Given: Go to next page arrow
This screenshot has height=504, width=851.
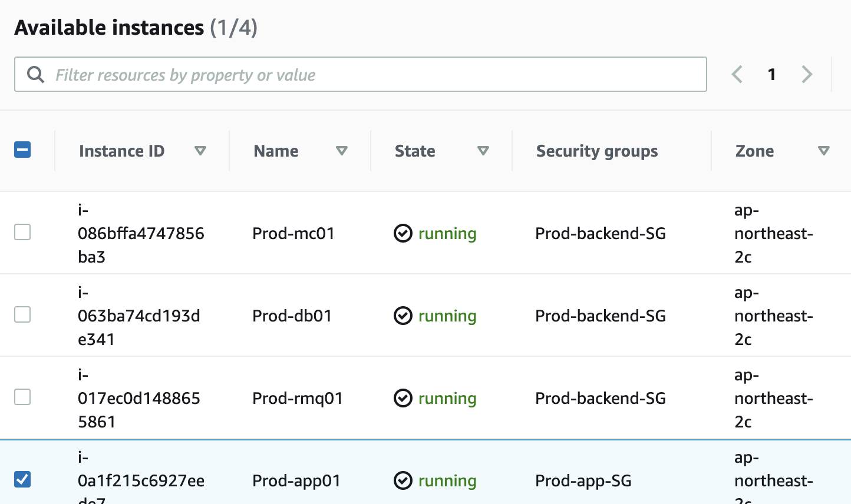Looking at the screenshot, I should (x=807, y=74).
